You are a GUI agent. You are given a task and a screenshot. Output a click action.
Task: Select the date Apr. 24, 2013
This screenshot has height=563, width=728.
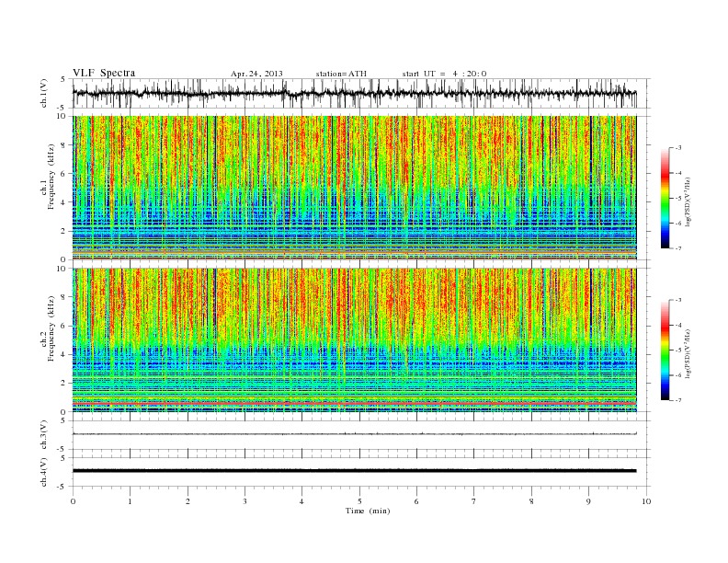click(256, 74)
